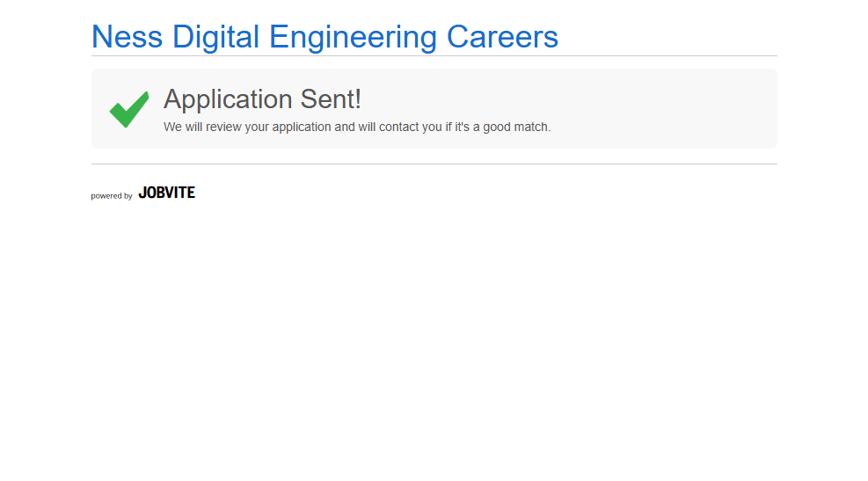The height and width of the screenshot is (481, 868).
Task: Click the word "Careers" in the title
Action: [x=502, y=37]
